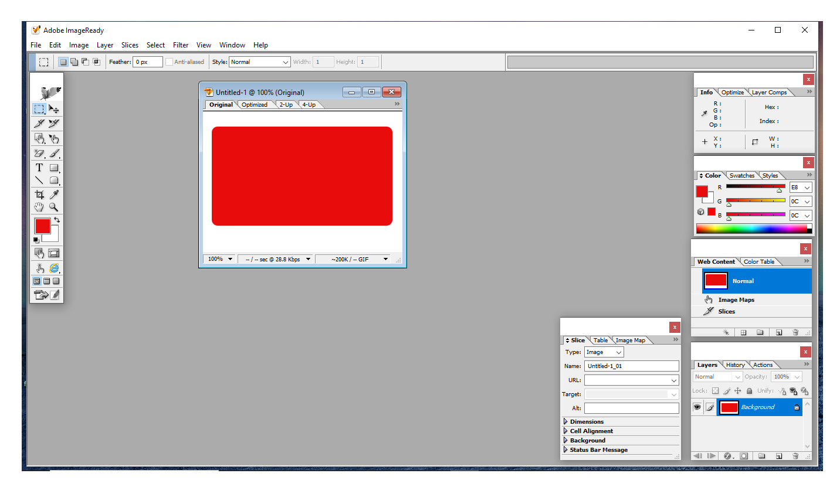
Task: Toggle lock transparent pixels in Layers panel
Action: pyautogui.click(x=715, y=391)
